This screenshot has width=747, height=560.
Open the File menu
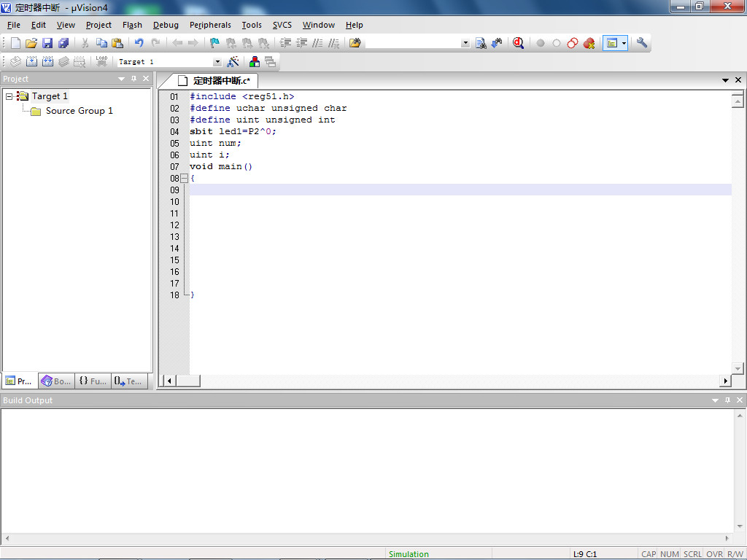click(14, 26)
